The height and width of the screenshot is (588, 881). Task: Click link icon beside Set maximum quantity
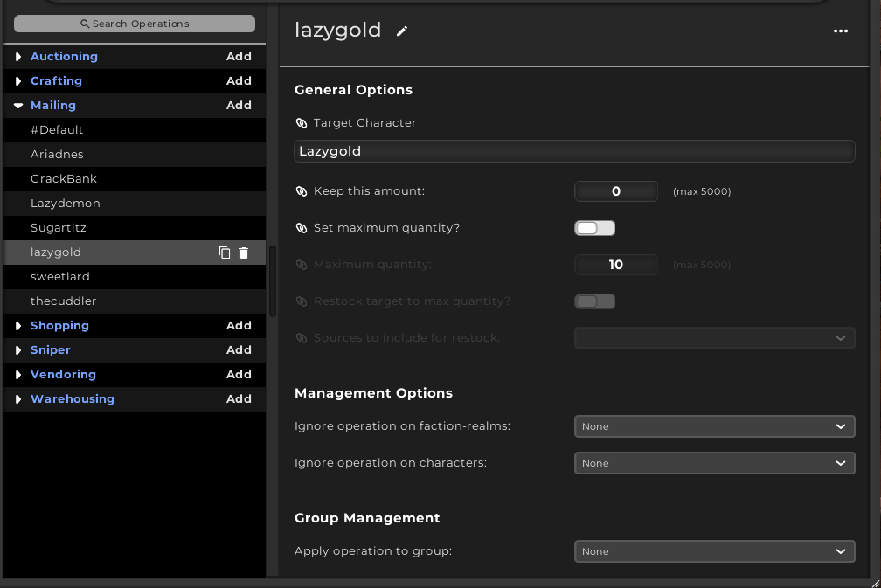click(x=302, y=228)
